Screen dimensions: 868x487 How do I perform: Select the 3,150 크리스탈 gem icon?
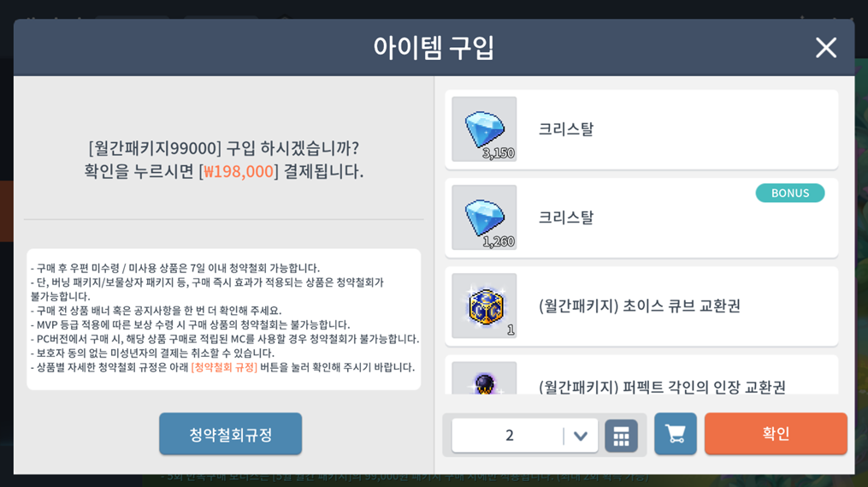pyautogui.click(x=484, y=129)
